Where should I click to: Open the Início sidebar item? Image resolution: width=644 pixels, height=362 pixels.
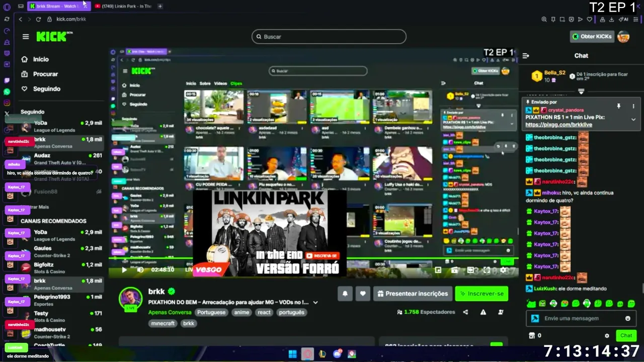35,59
